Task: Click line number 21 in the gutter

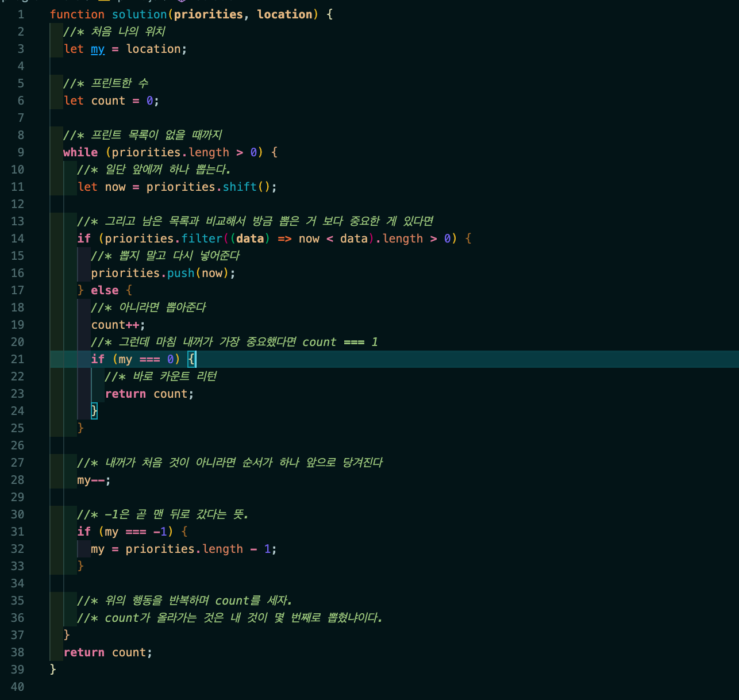Action: [17, 359]
